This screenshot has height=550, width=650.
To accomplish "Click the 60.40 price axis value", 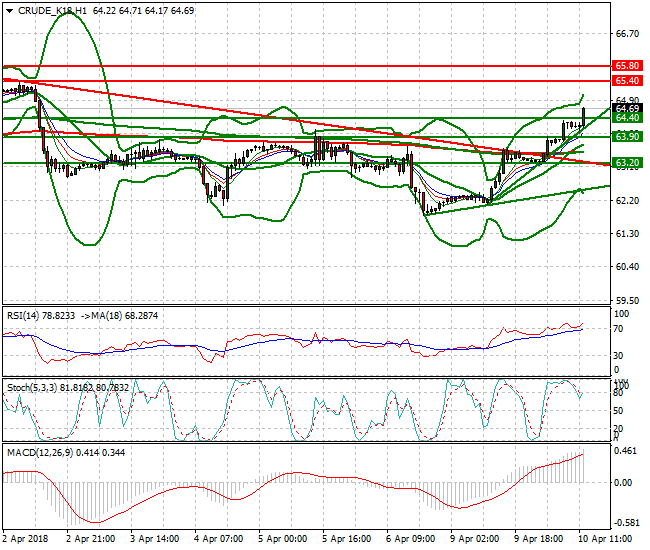I will [627, 267].
